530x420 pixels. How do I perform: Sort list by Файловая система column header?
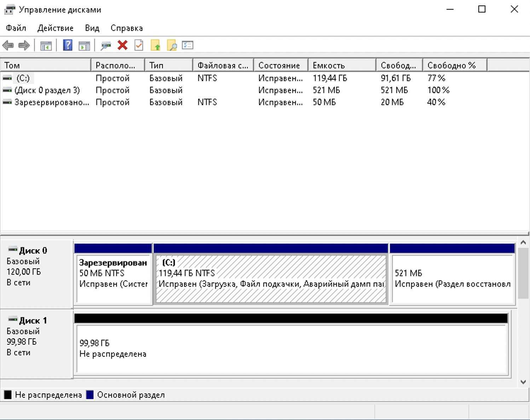click(223, 65)
